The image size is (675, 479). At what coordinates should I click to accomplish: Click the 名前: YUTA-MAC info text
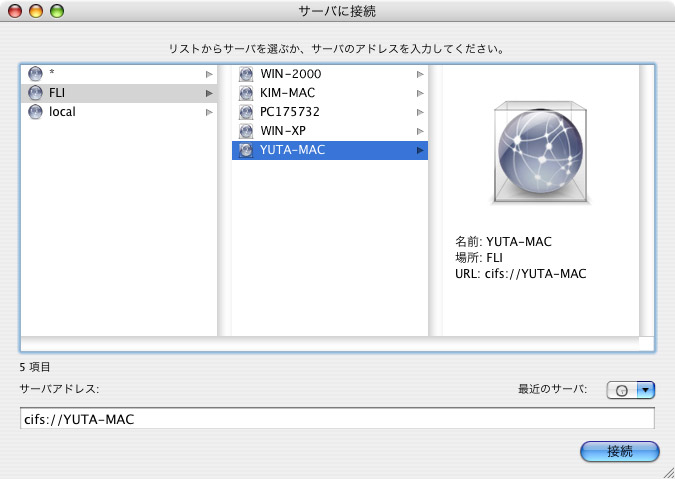click(503, 241)
